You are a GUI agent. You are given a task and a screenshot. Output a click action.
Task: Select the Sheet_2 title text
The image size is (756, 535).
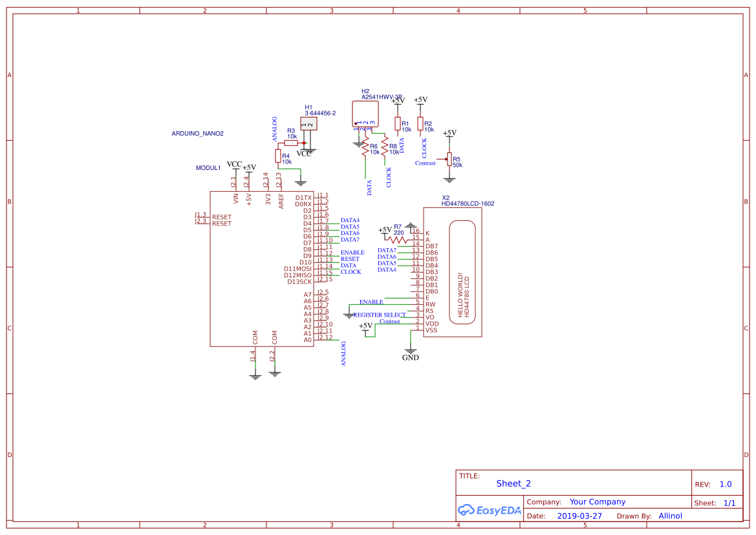pos(513,483)
